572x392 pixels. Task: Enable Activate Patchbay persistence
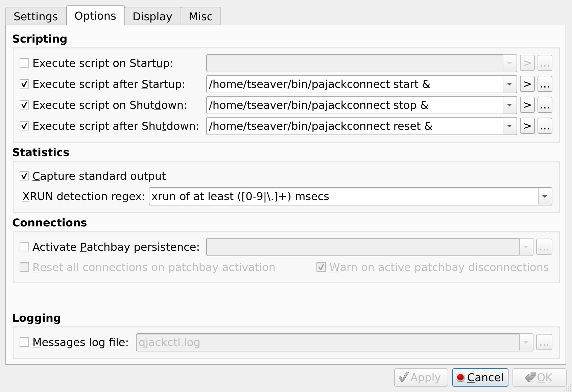24,247
